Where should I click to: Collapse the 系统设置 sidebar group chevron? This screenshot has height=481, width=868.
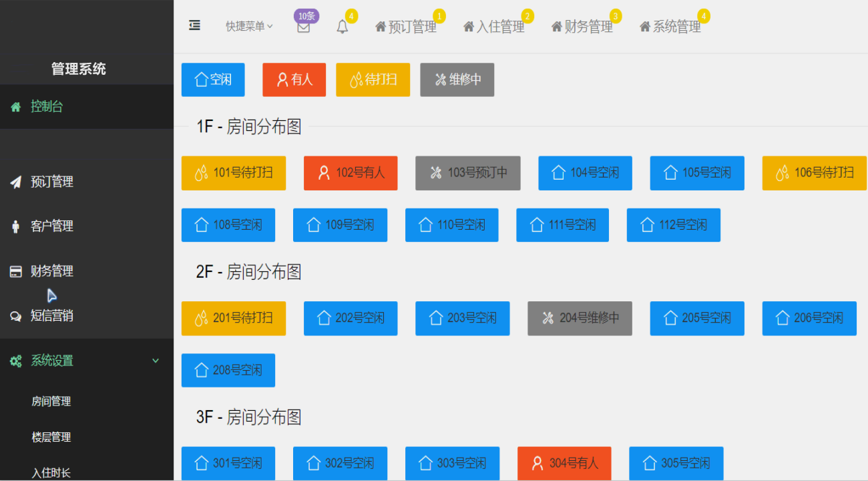point(156,361)
